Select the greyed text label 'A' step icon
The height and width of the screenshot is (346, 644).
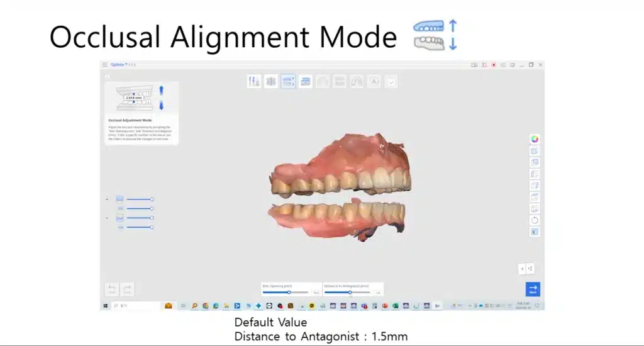(374, 81)
